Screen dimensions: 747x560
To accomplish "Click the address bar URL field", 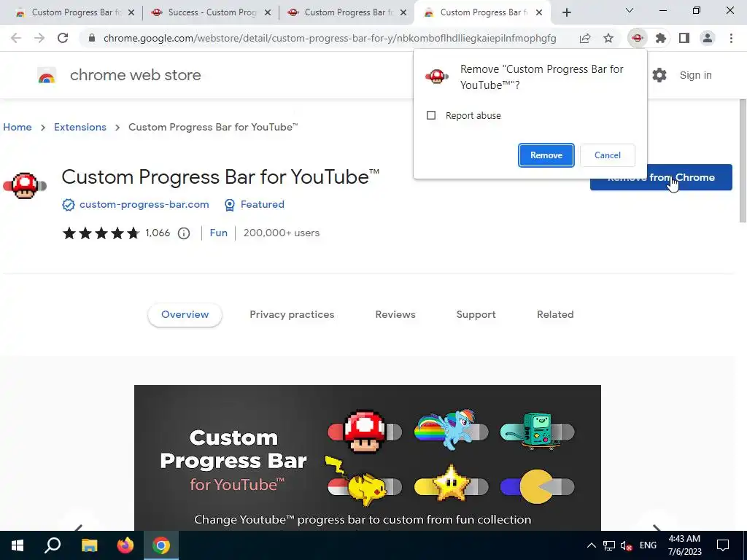I will pyautogui.click(x=330, y=38).
